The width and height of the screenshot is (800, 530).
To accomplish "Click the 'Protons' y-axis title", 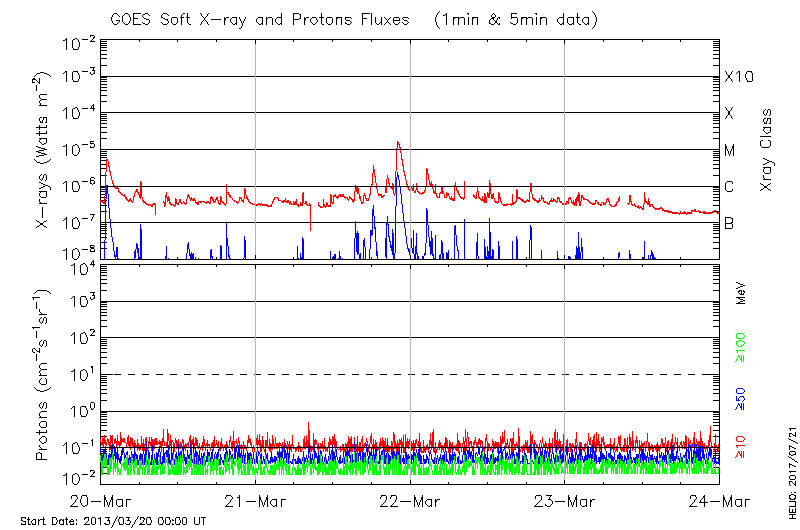I will pos(43,375).
